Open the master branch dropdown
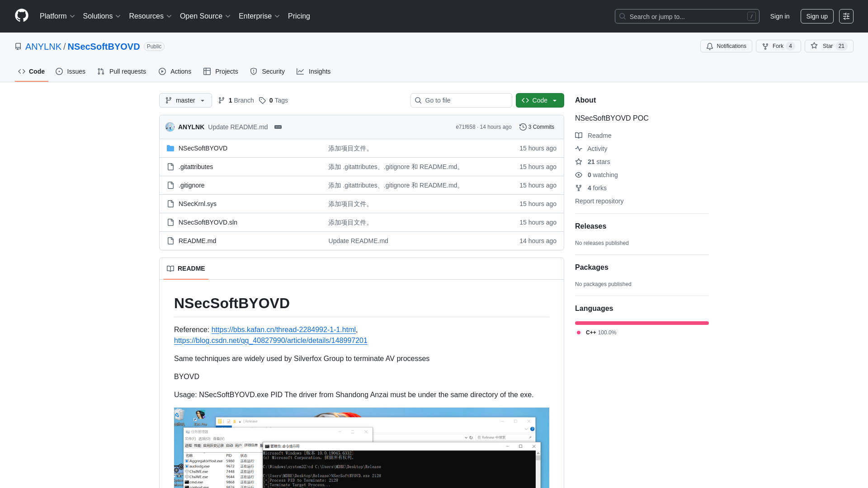Image resolution: width=868 pixels, height=488 pixels. coord(185,100)
